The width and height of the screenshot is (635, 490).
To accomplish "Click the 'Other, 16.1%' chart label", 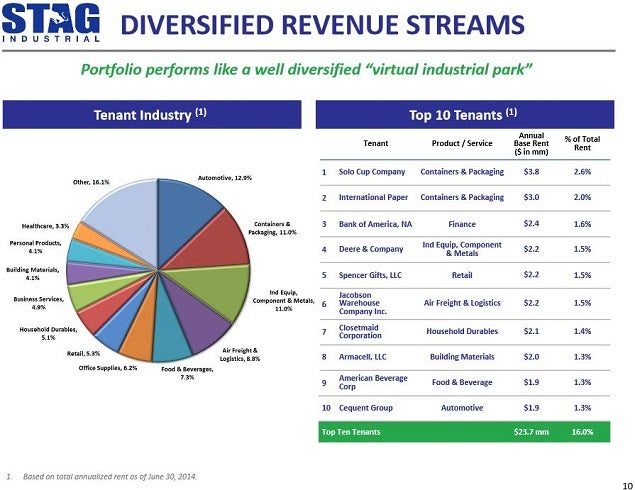I will [x=91, y=182].
